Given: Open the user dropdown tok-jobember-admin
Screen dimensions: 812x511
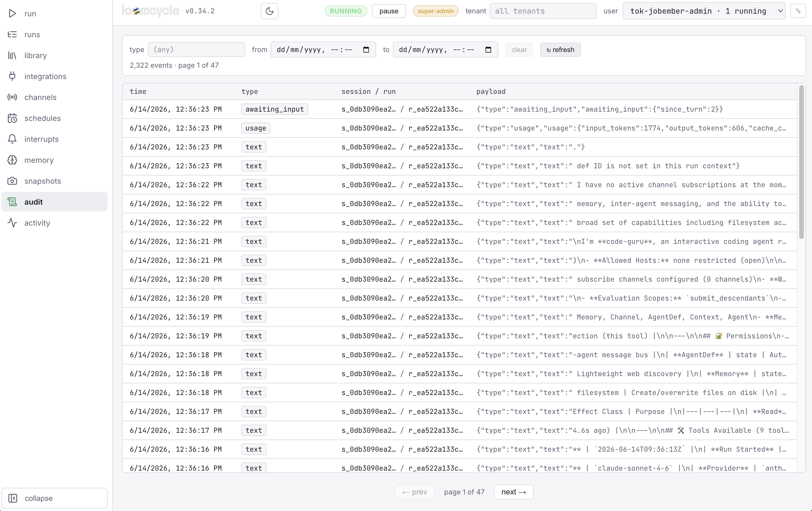Looking at the screenshot, I should click(704, 11).
